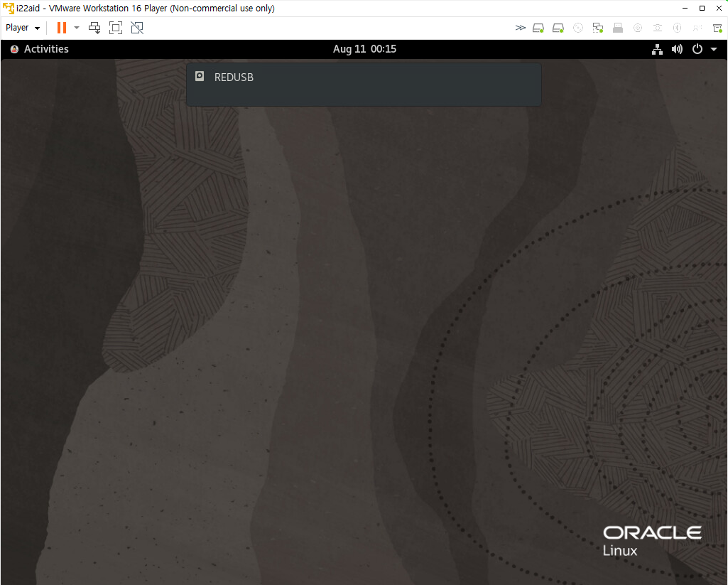Click the wired network status icon

click(x=657, y=49)
